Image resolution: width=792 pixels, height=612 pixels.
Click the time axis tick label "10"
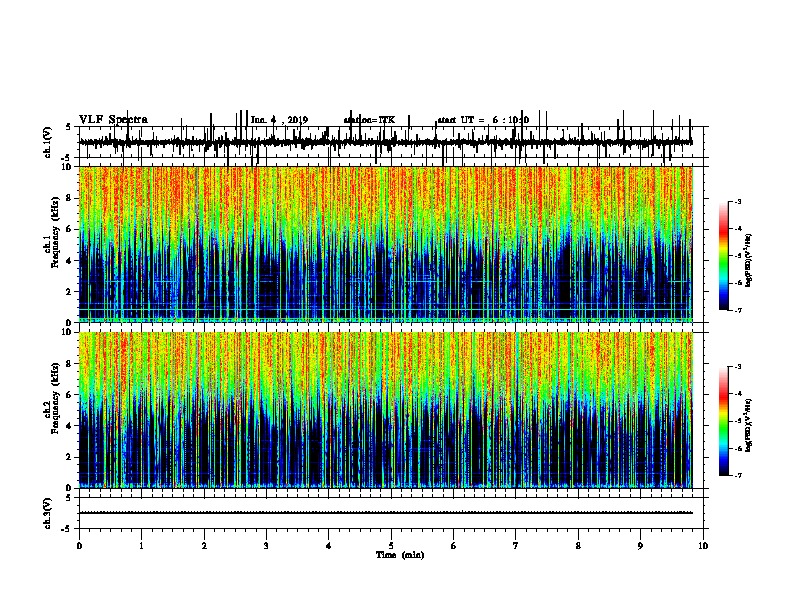coord(703,546)
